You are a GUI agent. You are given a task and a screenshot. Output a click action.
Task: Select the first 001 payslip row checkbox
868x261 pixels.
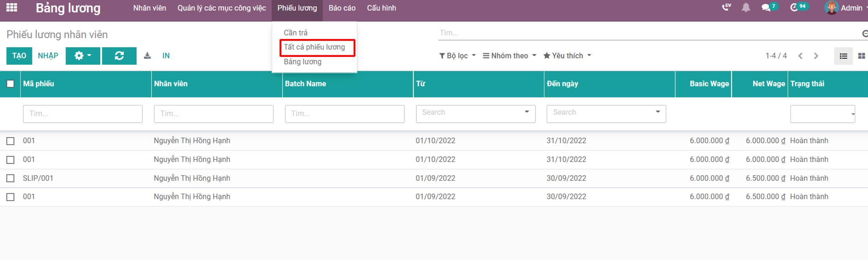click(11, 141)
